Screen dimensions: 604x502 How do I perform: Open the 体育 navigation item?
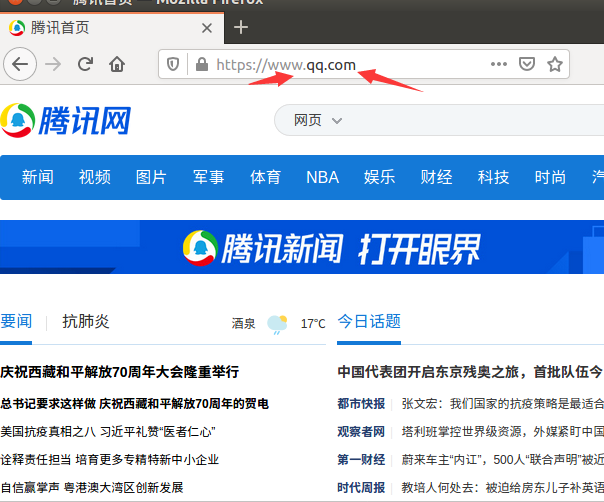coord(265,177)
